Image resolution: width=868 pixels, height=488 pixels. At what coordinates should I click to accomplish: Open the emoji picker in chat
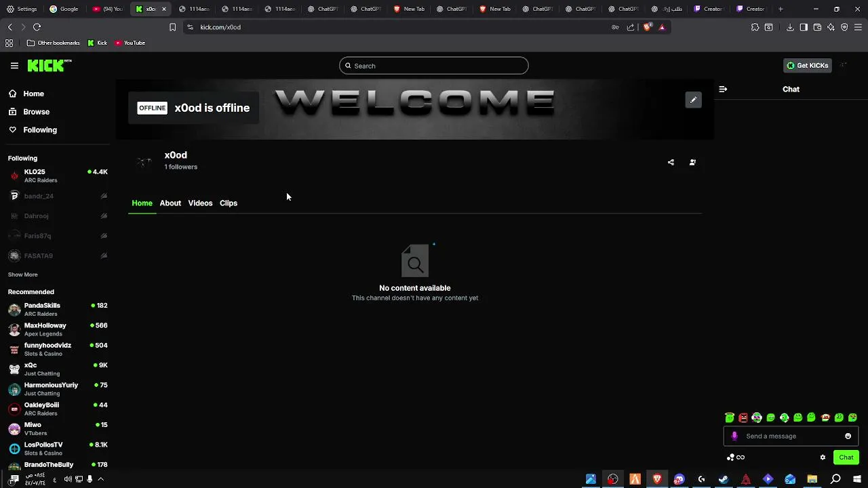(848, 436)
